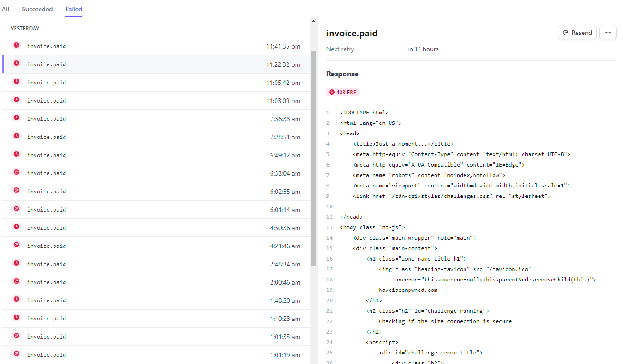Select the status icon beside the 6:01:14 am event
The image size is (623, 364).
point(16,209)
